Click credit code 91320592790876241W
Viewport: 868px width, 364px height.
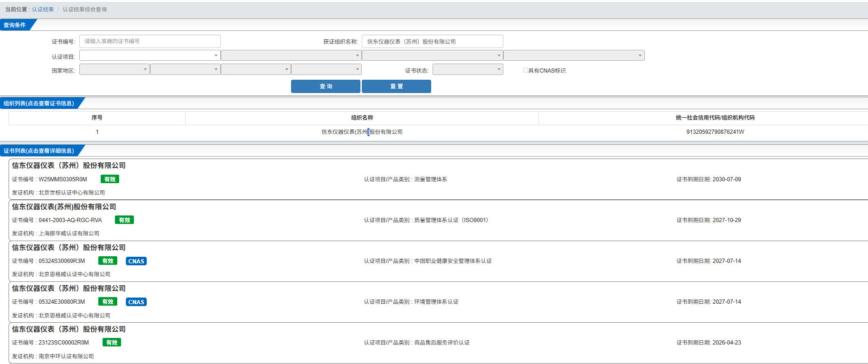tap(715, 132)
